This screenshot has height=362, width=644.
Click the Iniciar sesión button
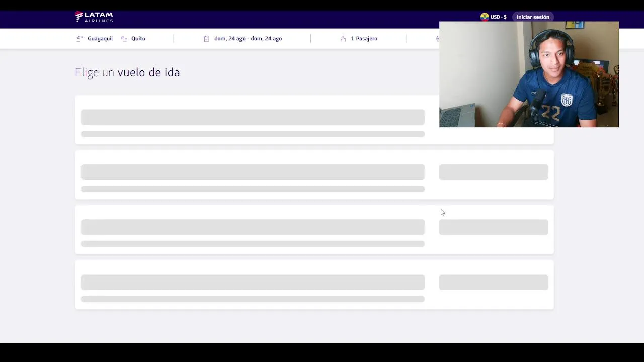(533, 17)
